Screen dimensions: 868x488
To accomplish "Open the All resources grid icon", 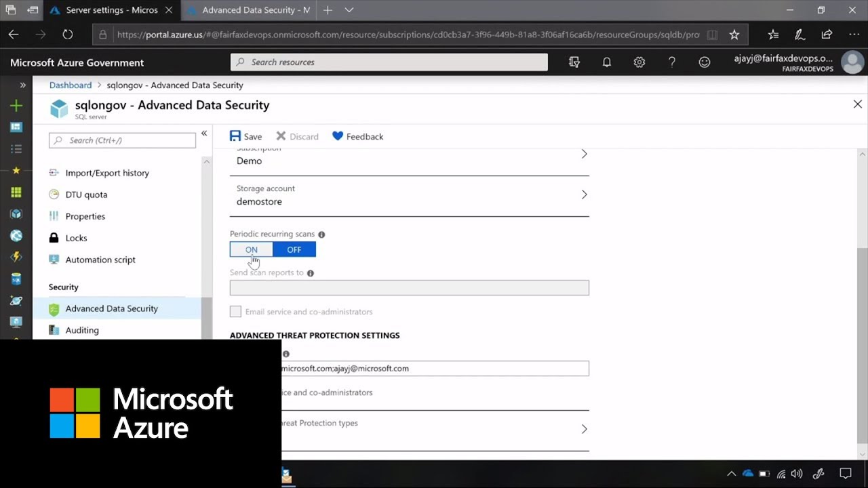I will pos(16,192).
